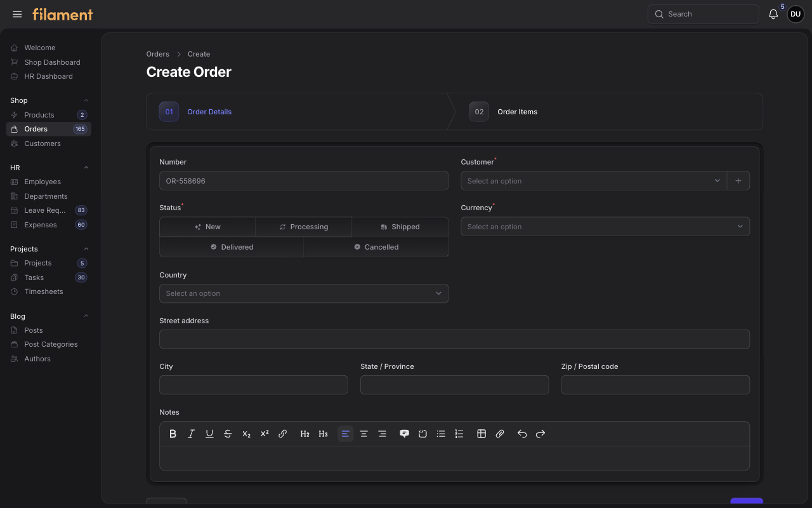Toggle bold formatting in Notes editor
812x508 pixels.
coord(173,434)
